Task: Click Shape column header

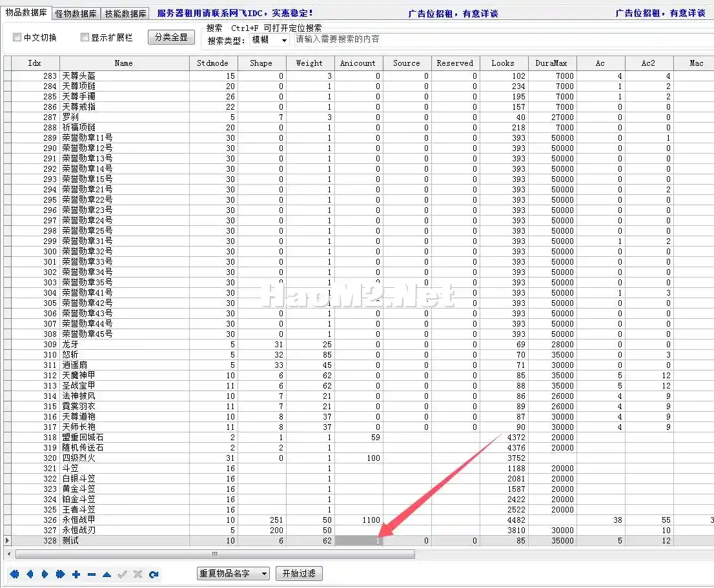Action: pyautogui.click(x=262, y=63)
